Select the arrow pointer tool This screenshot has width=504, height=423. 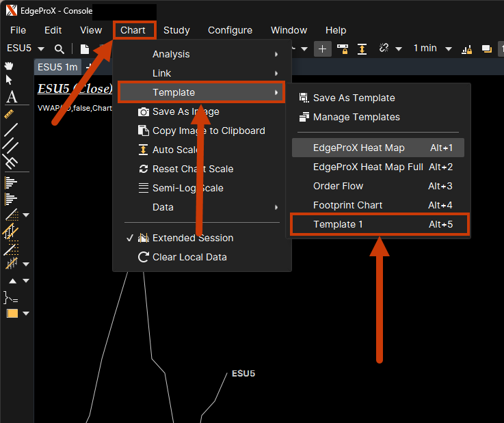click(10, 81)
